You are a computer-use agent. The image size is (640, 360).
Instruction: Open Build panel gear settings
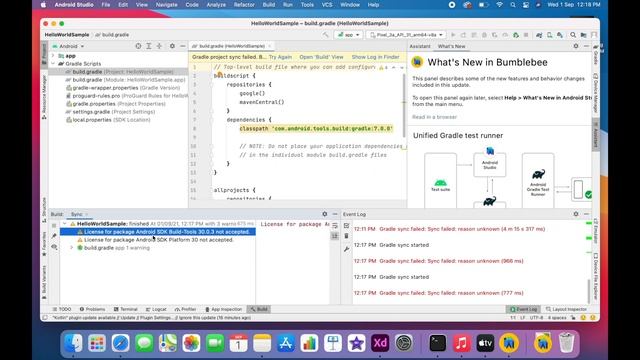[324, 214]
